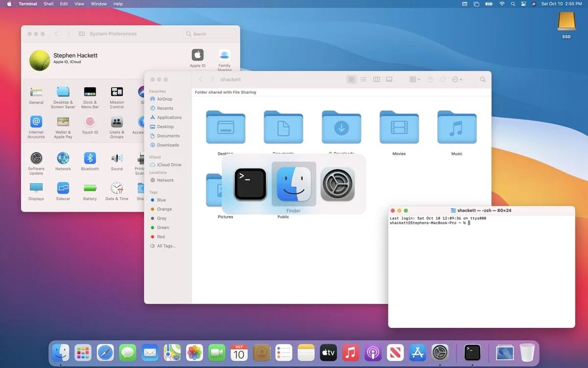Open the Finder group-by dropdown
This screenshot has width=588, height=368.
[x=415, y=79]
